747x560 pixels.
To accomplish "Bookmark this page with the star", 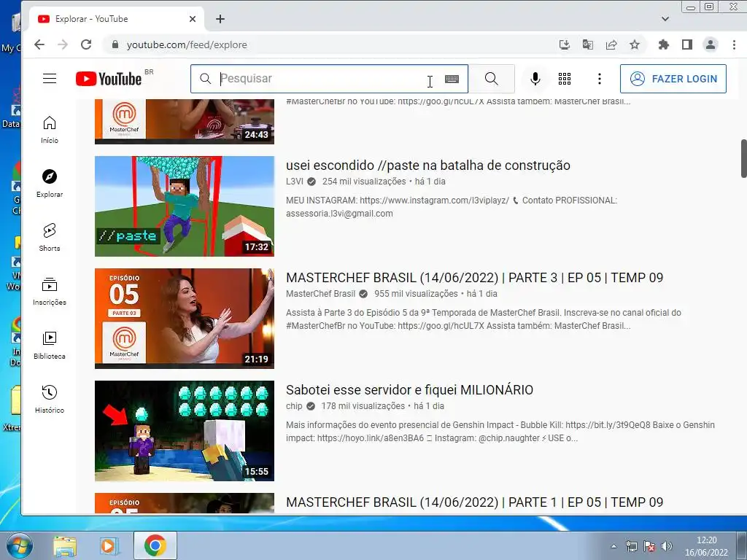I will (635, 44).
